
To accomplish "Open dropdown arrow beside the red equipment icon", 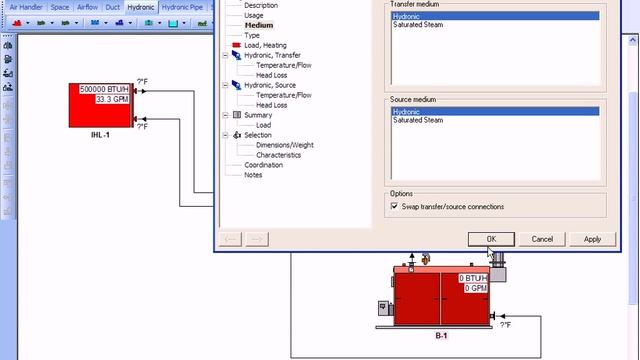I will 28,24.
